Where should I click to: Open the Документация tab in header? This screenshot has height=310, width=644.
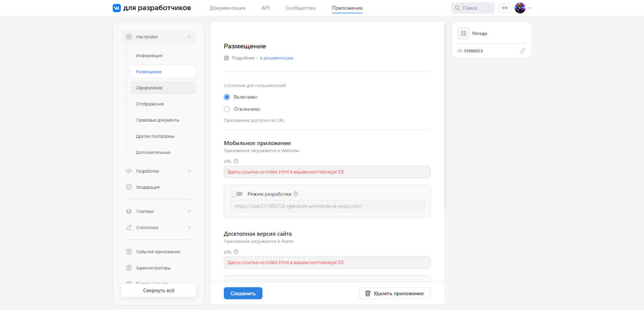pyautogui.click(x=227, y=8)
